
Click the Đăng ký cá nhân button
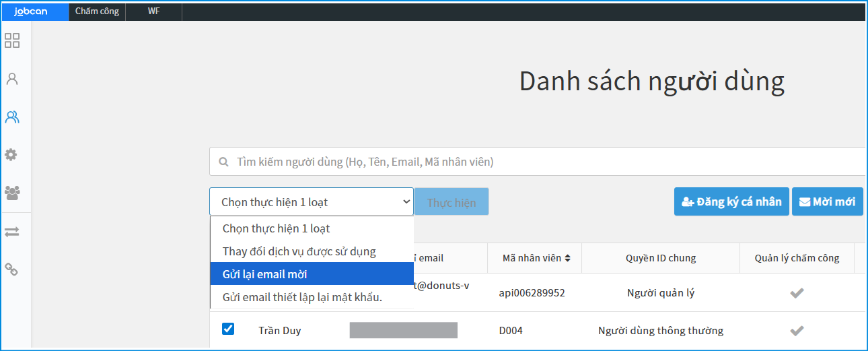pyautogui.click(x=731, y=201)
